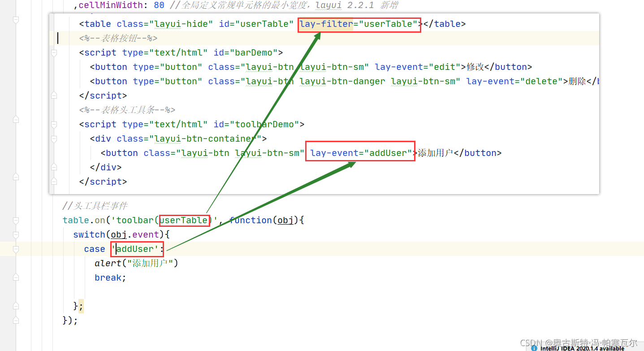Collapse the fold marker on the switch(obj.event) line
The image size is (644, 351).
coord(16,235)
